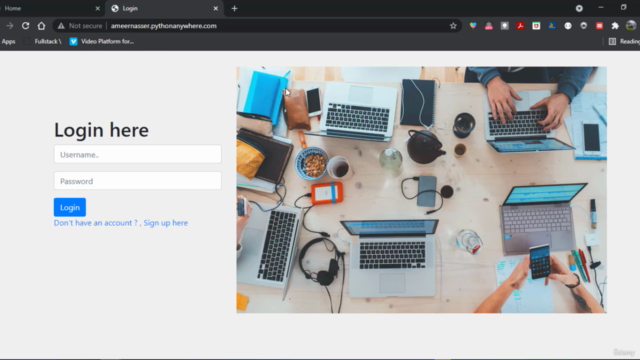Restore down the browser window

click(x=624, y=7)
